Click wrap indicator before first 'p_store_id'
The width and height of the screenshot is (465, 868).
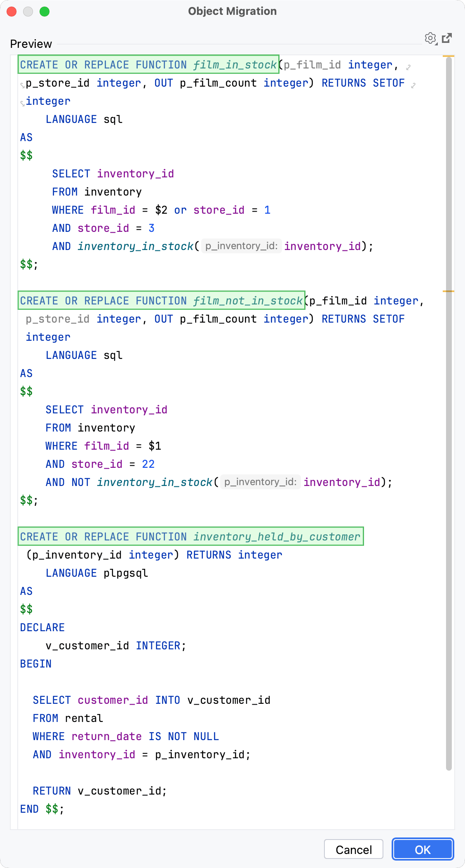[23, 85]
